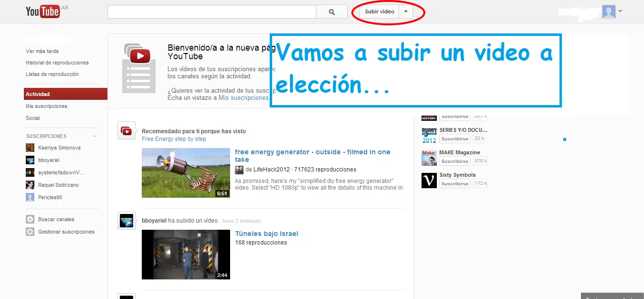Open the account dropdown arrow beside the avatar
Image resolution: width=644 pixels, height=299 pixels.
tap(620, 11)
